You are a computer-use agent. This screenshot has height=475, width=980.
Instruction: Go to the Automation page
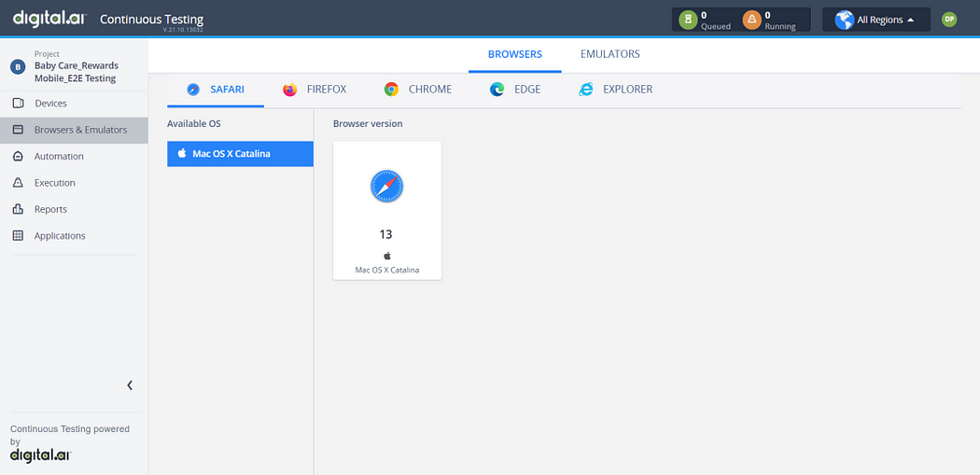[x=74, y=156]
